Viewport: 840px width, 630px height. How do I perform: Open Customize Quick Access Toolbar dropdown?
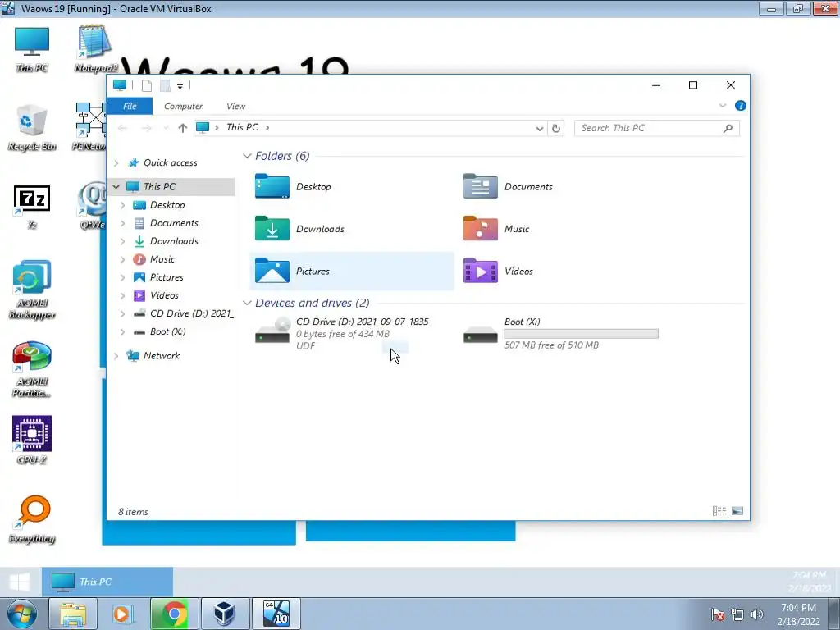click(x=180, y=86)
